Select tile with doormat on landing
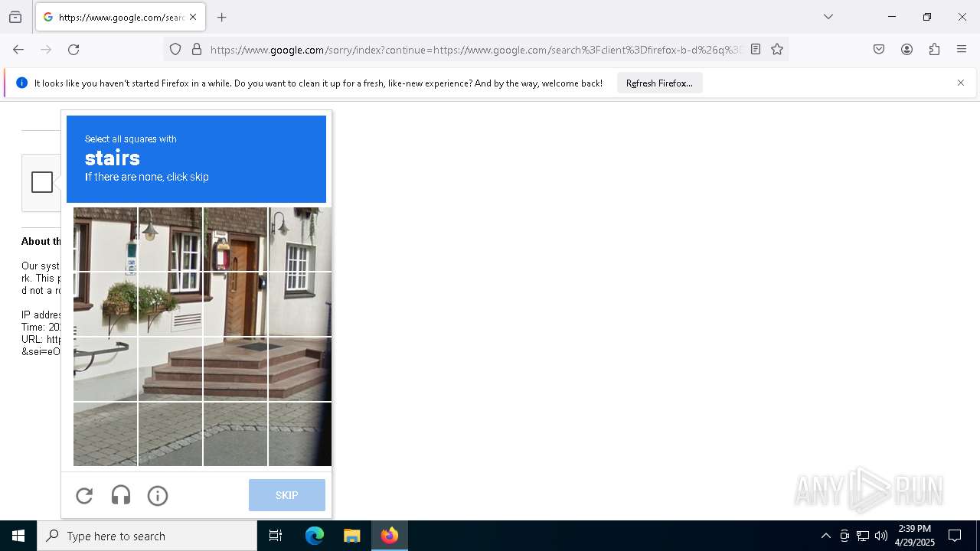The width and height of the screenshot is (980, 551). coord(235,369)
